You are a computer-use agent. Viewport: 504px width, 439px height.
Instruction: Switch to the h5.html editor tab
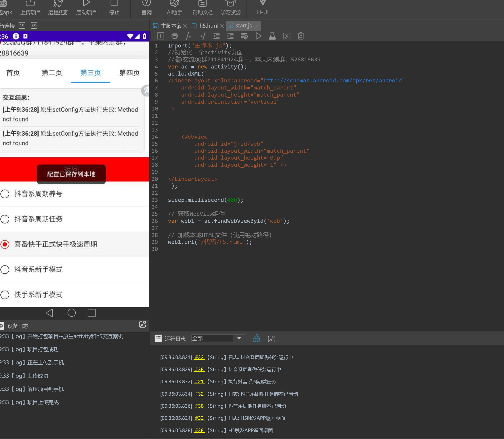tap(208, 26)
